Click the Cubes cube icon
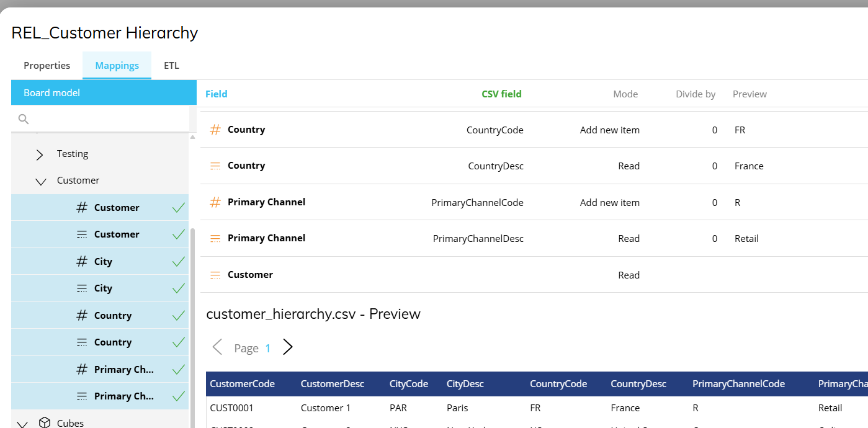Image resolution: width=868 pixels, height=428 pixels. tap(45, 422)
